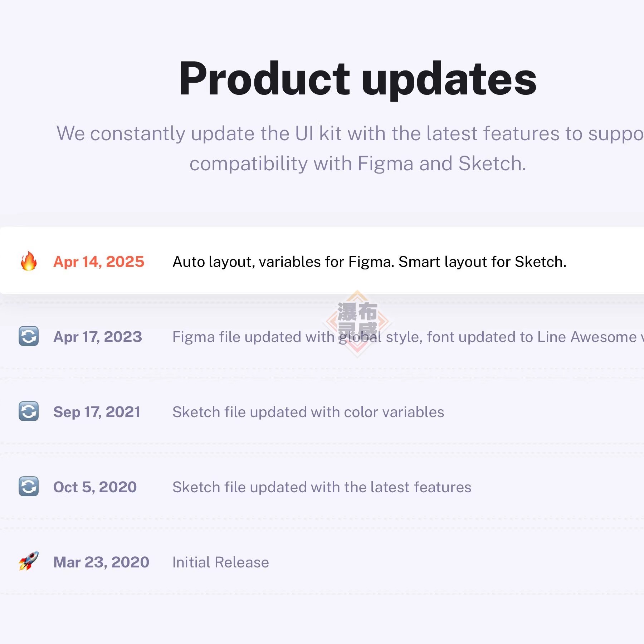Click the 'We constantly update' description line
Screen dimensions: 644x644
pyautogui.click(x=350, y=134)
